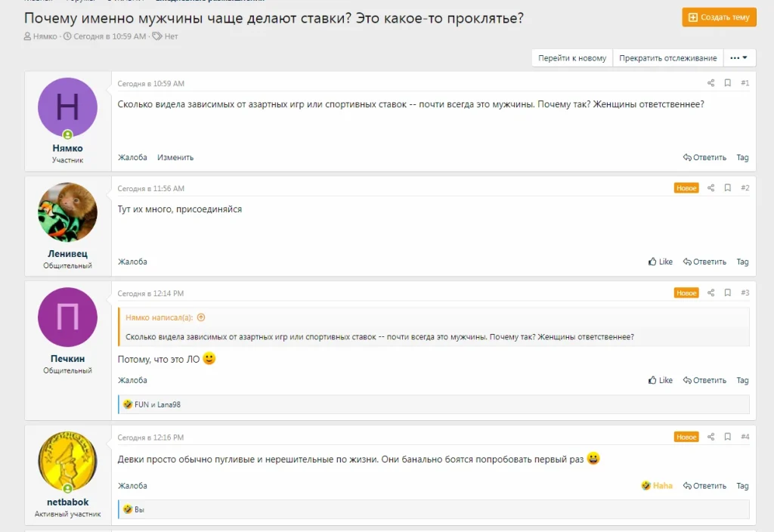Open netbabok's gold coin avatar
The image size is (774, 532).
(x=67, y=461)
